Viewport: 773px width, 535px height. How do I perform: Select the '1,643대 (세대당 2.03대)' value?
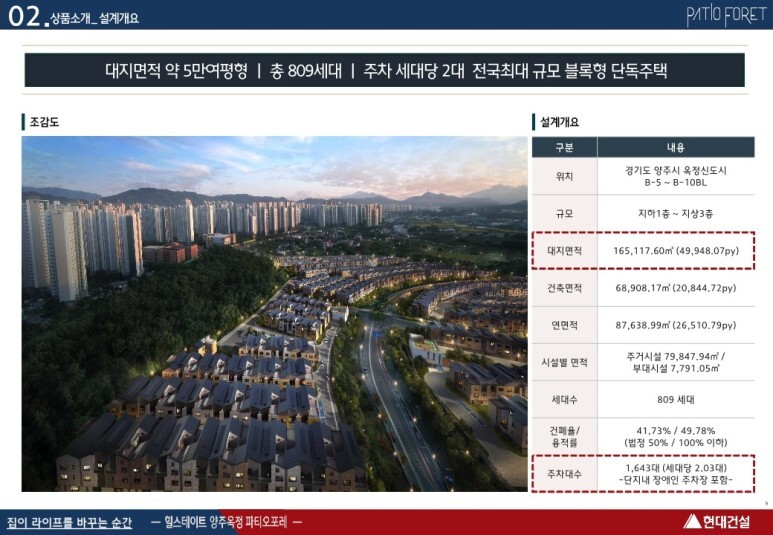676,468
